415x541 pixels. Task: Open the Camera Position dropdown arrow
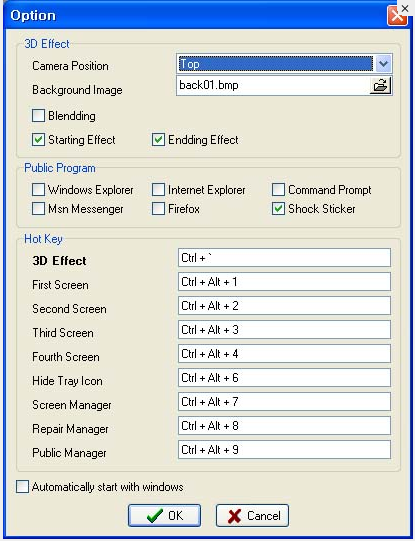(383, 64)
